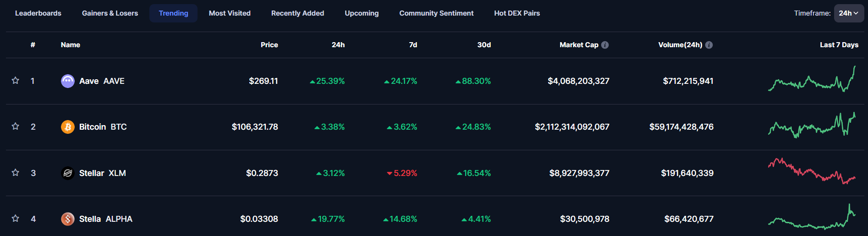
Task: Click the Stella ALPHA coin logo
Action: tap(68, 219)
